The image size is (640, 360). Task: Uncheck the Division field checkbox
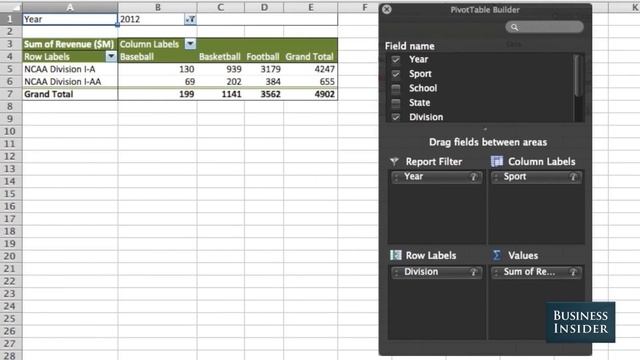[396, 117]
